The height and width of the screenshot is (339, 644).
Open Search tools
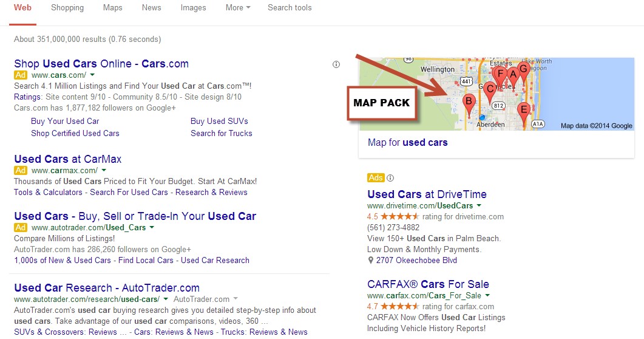pos(290,8)
